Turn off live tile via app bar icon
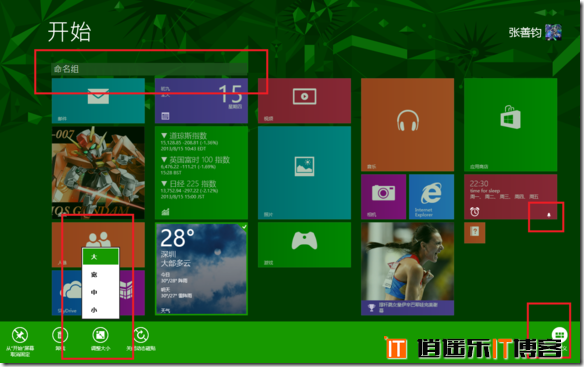Viewport: 584px width, 367px height. (x=141, y=335)
